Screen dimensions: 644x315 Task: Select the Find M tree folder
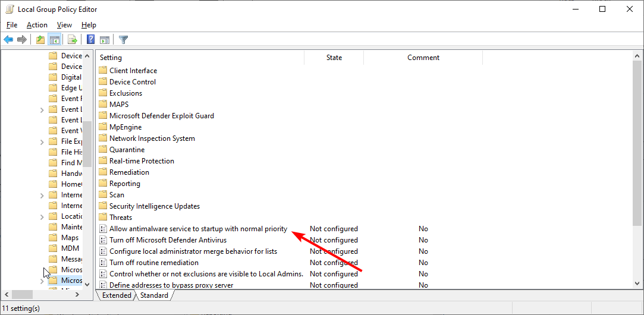pos(66,163)
